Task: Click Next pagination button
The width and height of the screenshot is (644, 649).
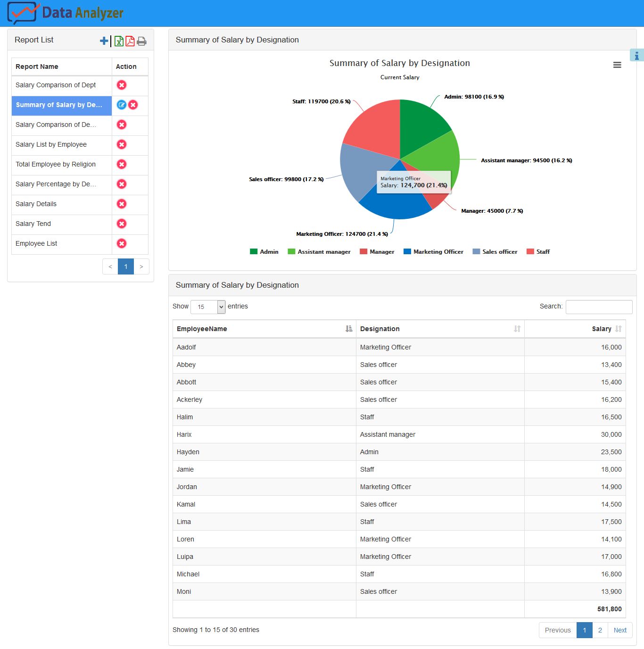Action: click(620, 630)
